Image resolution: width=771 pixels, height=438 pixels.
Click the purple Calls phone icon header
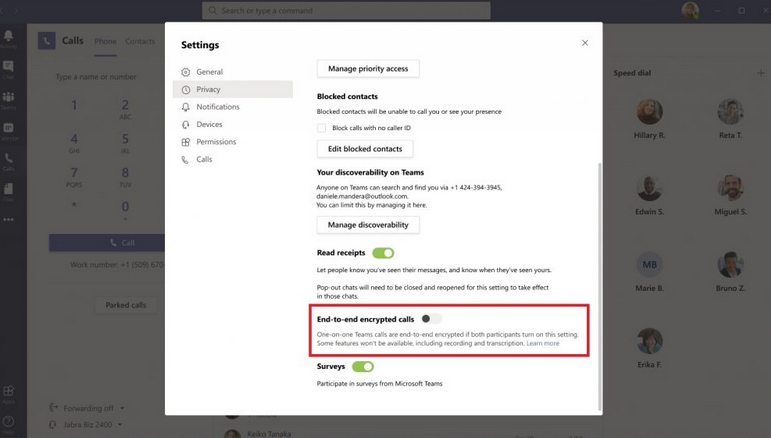[x=46, y=41]
